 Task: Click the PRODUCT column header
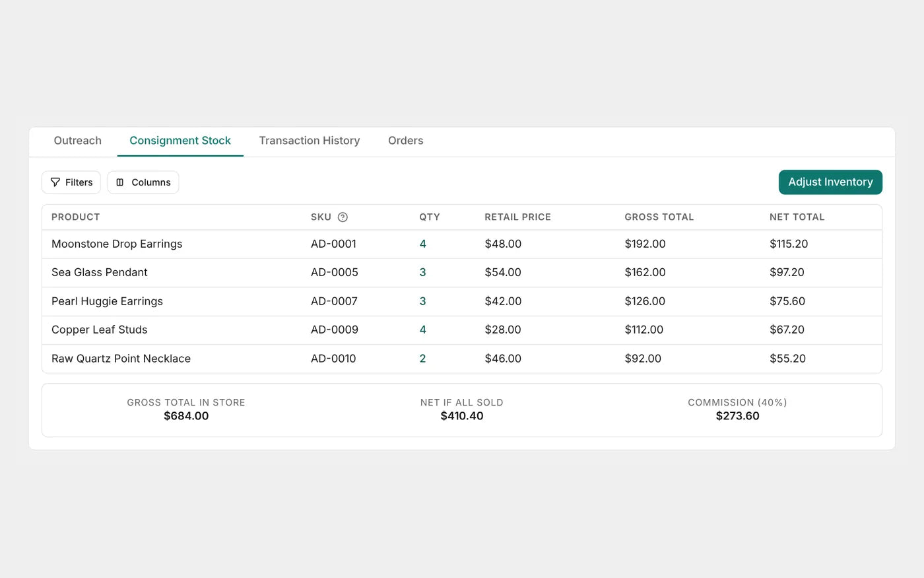[76, 217]
